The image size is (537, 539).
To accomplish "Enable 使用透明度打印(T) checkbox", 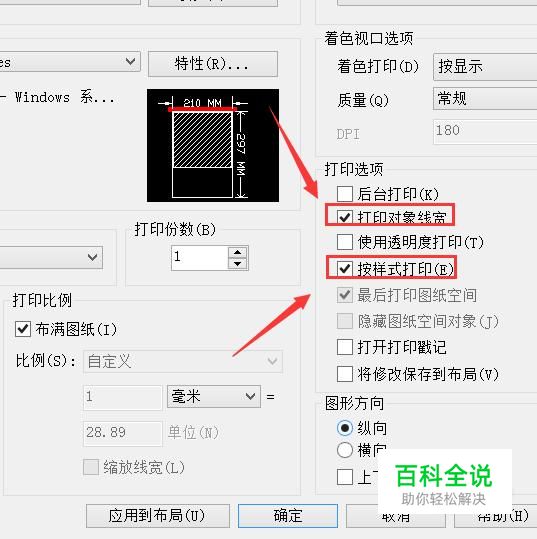I will (345, 242).
